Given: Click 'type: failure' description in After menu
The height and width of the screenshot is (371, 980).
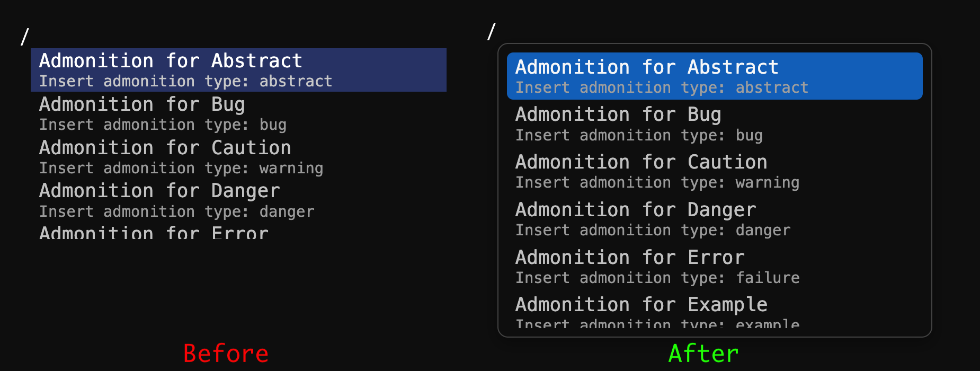Looking at the screenshot, I should click(740, 278).
